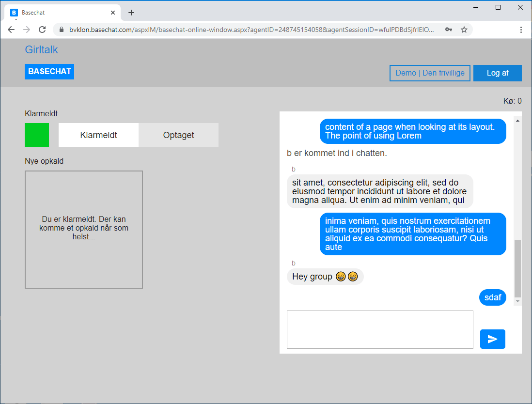The image size is (532, 404).
Task: Select the Basechat browser tab
Action: 58,13
